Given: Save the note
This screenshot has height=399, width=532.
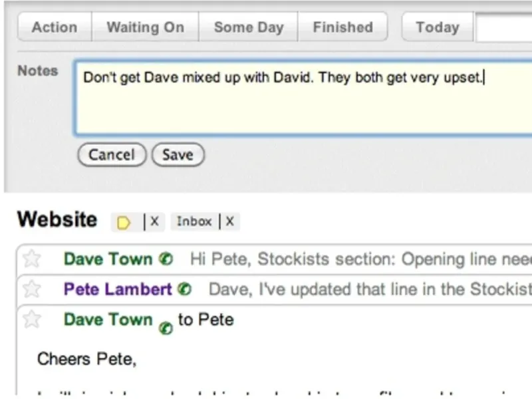Looking at the screenshot, I should pos(178,155).
